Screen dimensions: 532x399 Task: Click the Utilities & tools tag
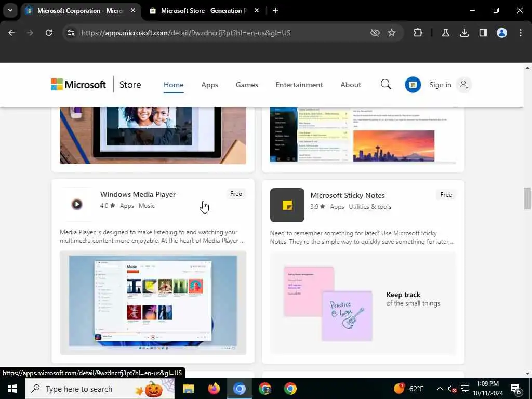(x=370, y=207)
